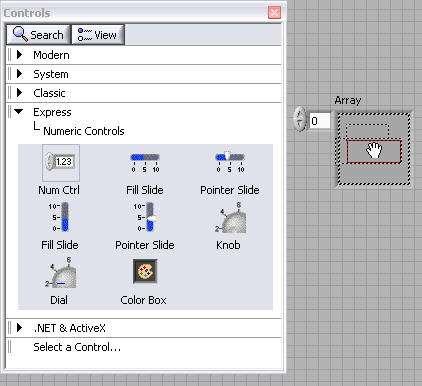Screen dimensions: 422x386
Task: Click the Array label text
Action: (348, 100)
